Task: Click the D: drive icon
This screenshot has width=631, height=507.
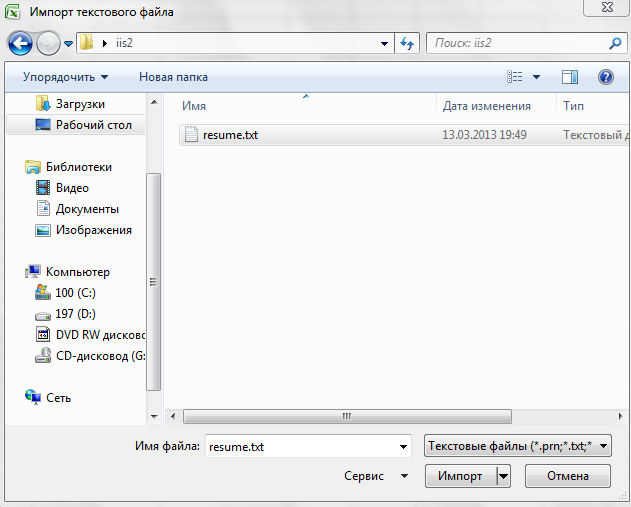Action: [x=43, y=316]
